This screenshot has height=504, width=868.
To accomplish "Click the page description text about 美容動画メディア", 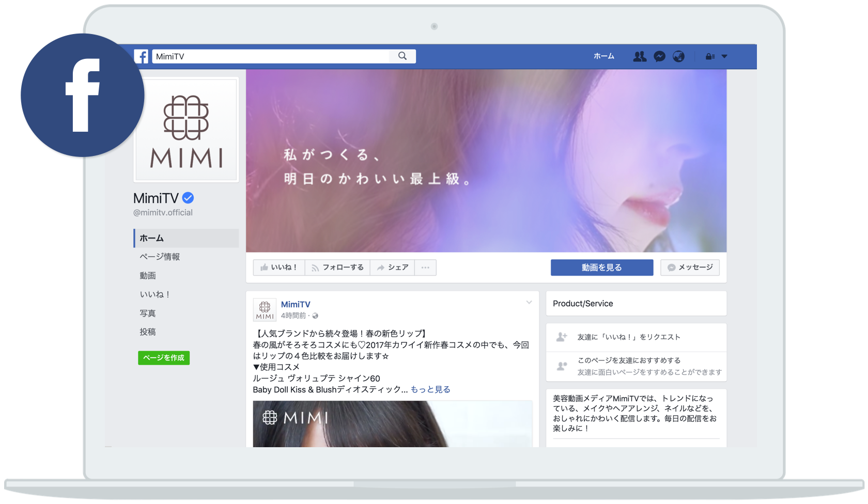I will pos(636,413).
